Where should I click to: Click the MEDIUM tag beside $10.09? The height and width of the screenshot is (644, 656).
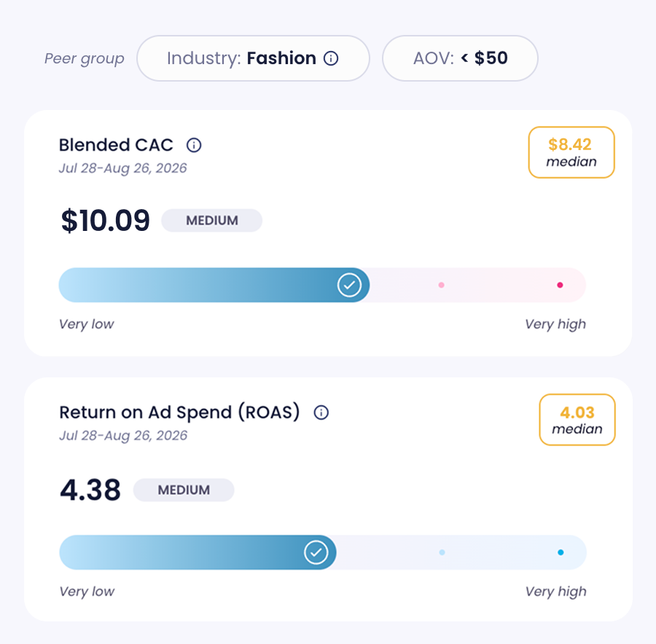[x=211, y=221]
